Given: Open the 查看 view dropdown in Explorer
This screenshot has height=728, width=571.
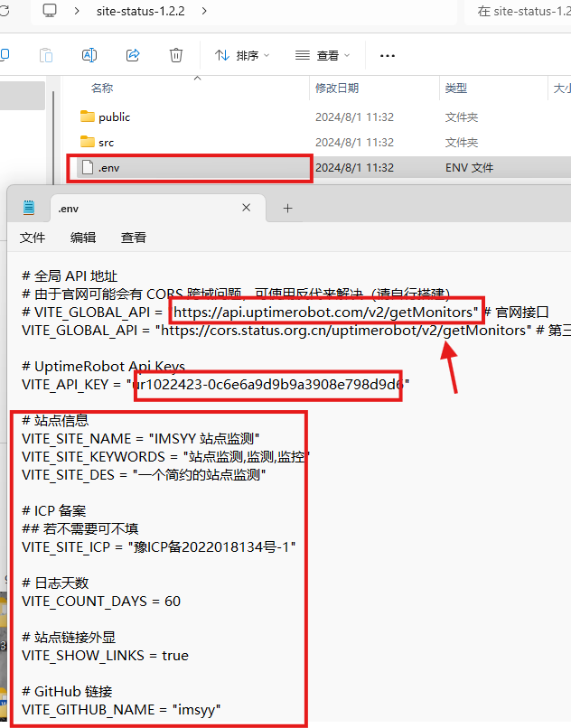Looking at the screenshot, I should coord(323,56).
